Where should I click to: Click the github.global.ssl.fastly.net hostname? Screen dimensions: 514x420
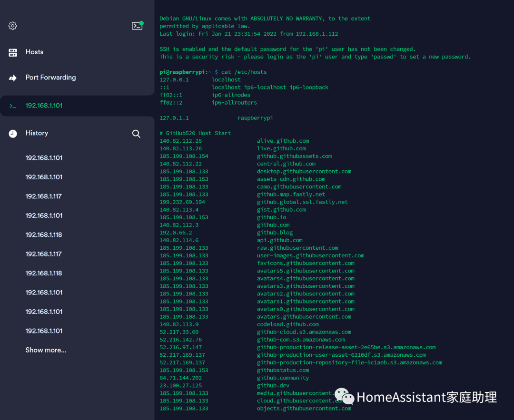(x=303, y=202)
